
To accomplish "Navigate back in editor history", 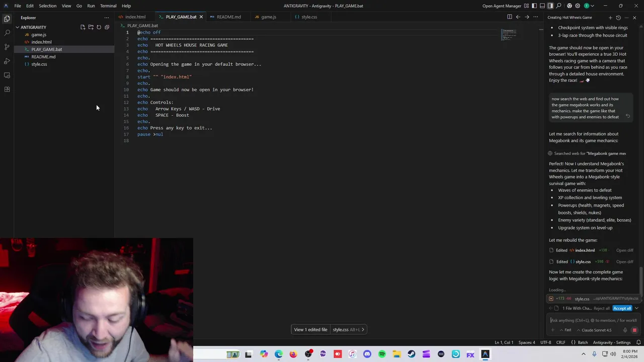I will pyautogui.click(x=518, y=17).
